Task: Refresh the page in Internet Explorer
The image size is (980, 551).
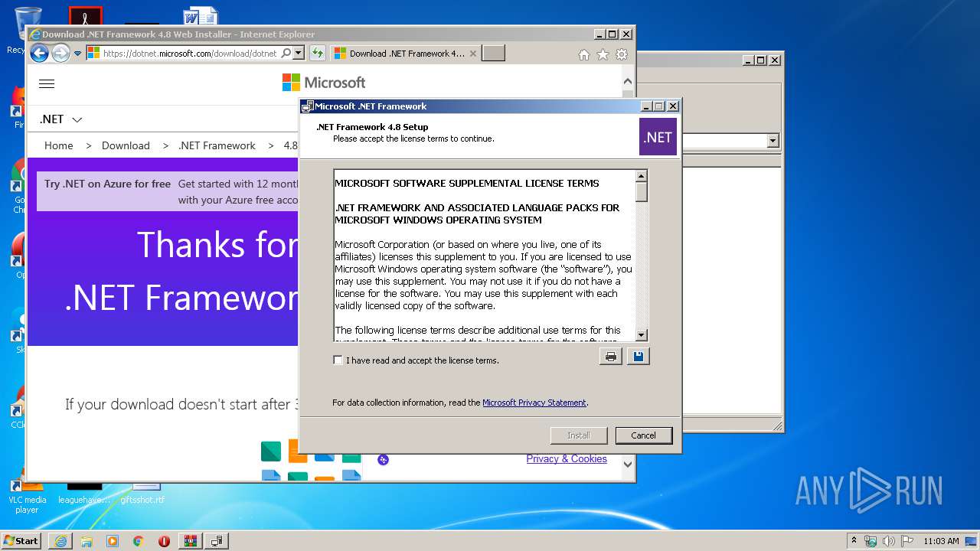Action: coord(317,54)
